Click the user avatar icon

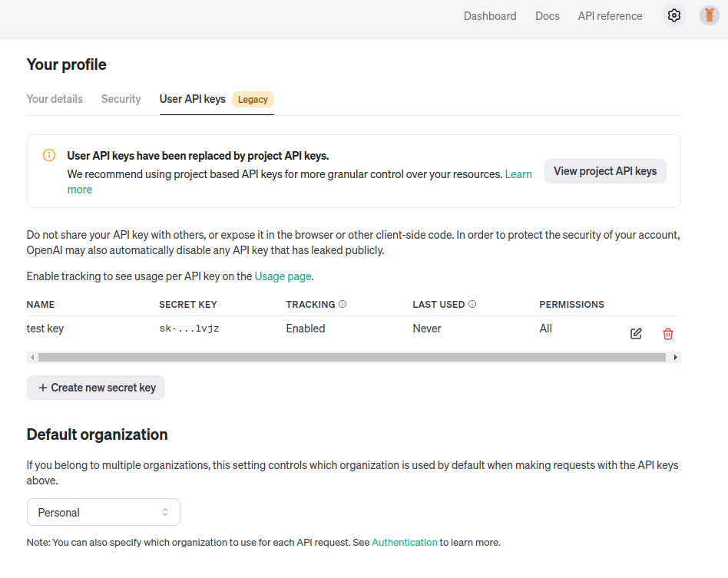click(x=709, y=15)
